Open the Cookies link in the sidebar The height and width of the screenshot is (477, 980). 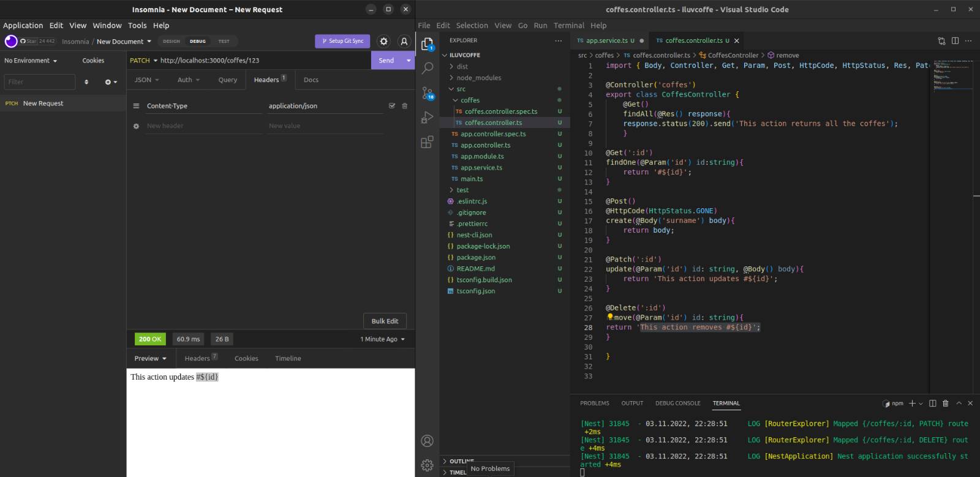[x=93, y=61]
